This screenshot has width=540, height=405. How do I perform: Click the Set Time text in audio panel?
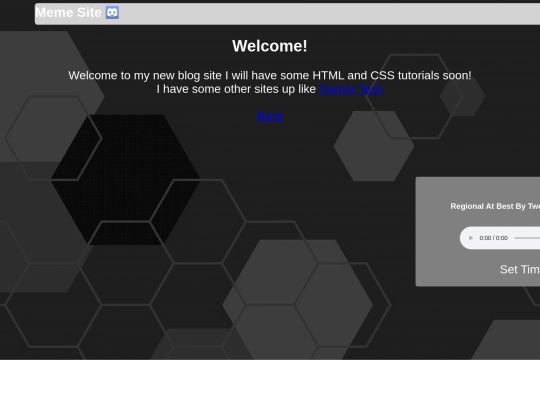520,269
